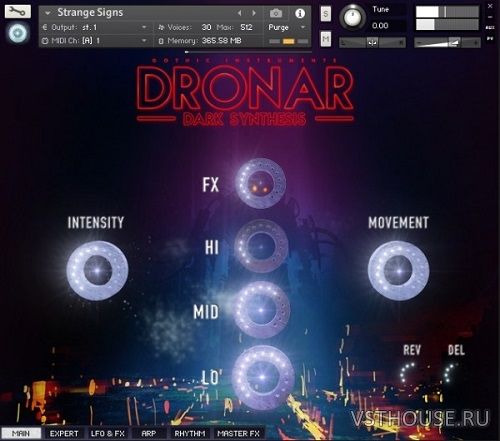Open the RHYTHM page button
500x441 pixels.
(190, 433)
